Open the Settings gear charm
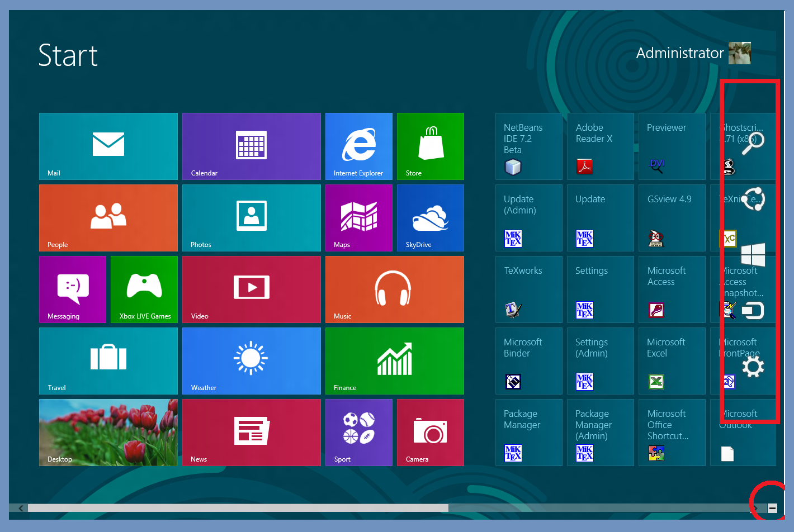The width and height of the screenshot is (794, 532). point(753,367)
